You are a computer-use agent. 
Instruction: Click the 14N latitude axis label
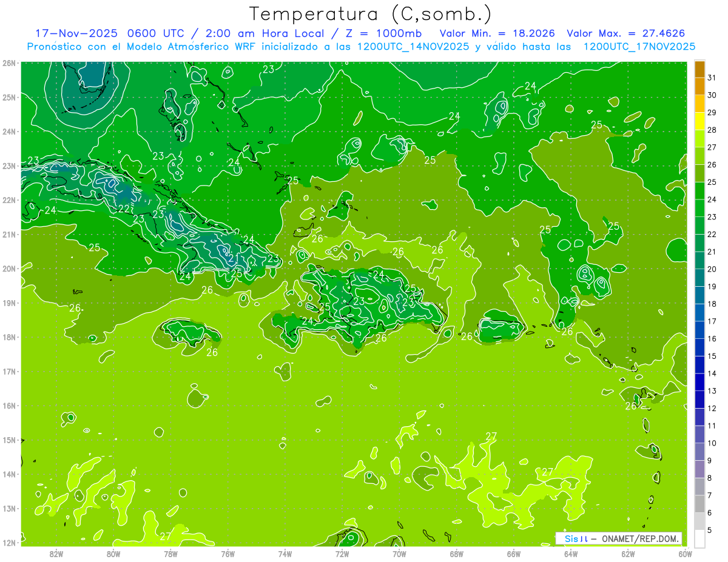[9, 474]
